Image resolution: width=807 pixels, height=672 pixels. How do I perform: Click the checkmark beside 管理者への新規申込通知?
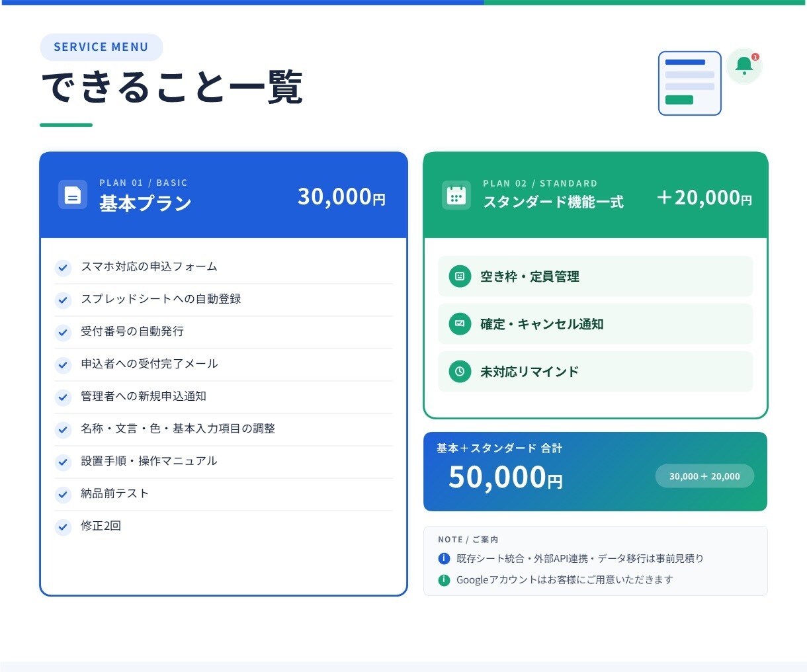[x=63, y=398]
